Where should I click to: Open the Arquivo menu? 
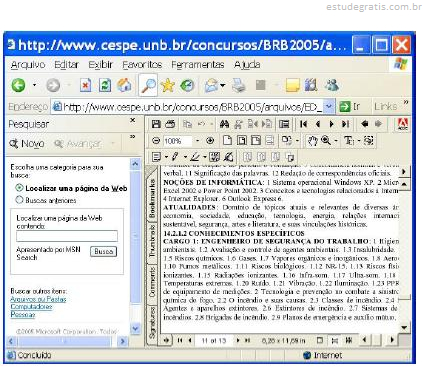coord(28,64)
